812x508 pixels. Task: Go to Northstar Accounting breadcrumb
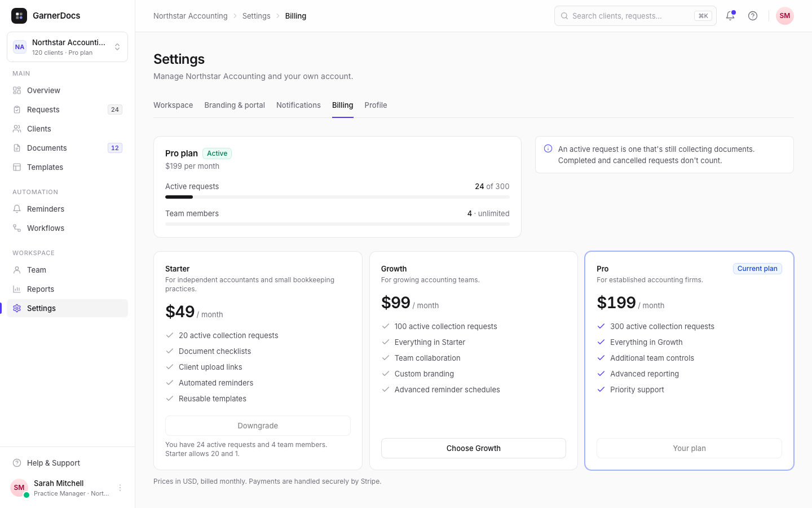click(191, 16)
